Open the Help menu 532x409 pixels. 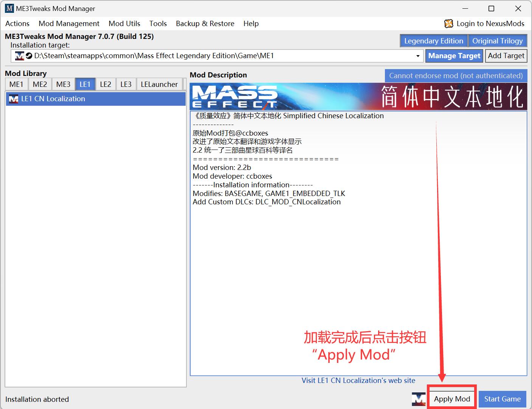coord(251,23)
